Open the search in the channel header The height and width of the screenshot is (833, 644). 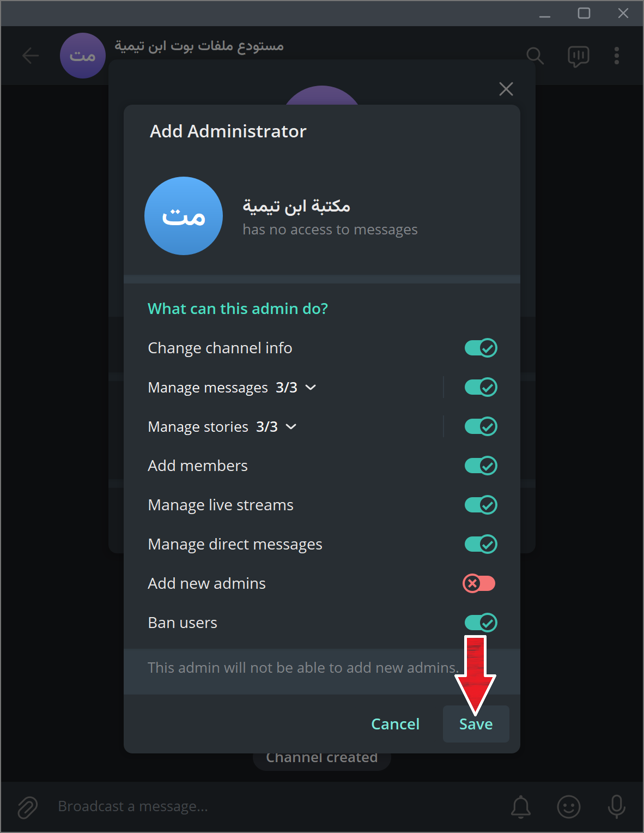535,56
